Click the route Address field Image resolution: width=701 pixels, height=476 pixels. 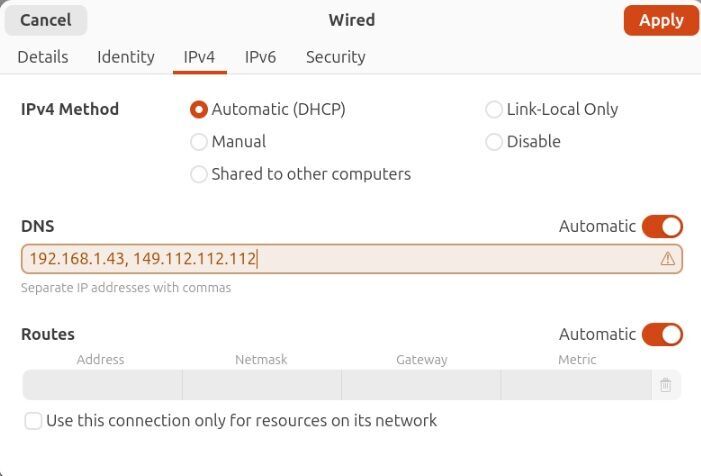[x=102, y=385]
